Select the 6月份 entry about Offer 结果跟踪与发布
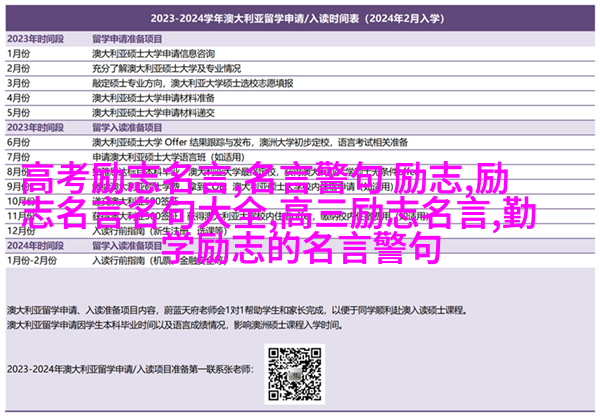Image resolution: width=600 pixels, height=417 pixels. [250, 142]
